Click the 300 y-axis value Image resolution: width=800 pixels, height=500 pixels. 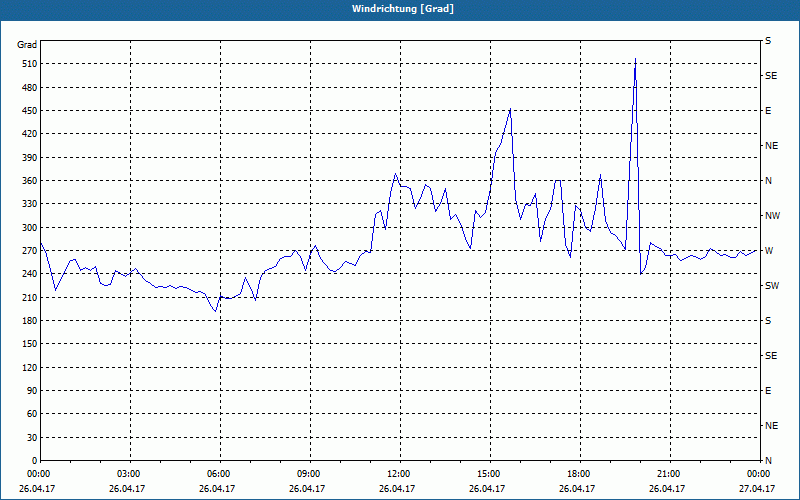click(30, 228)
